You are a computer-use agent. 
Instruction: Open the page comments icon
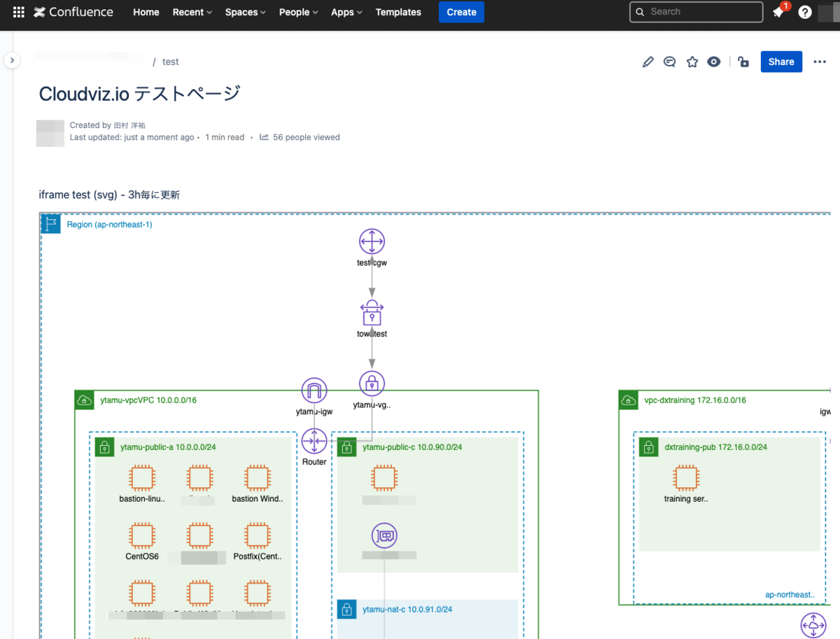(x=669, y=62)
